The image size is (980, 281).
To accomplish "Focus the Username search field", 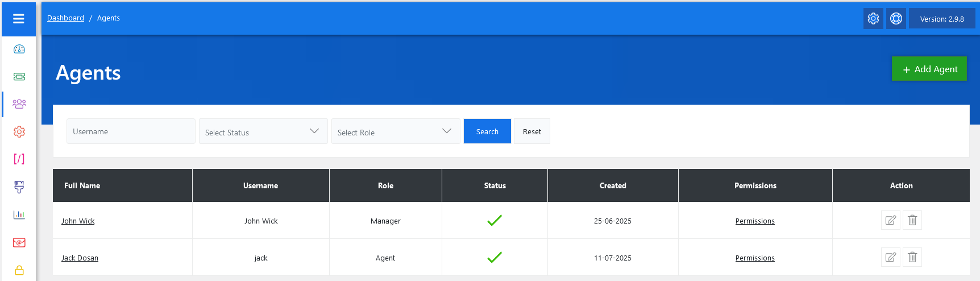I will tap(131, 131).
